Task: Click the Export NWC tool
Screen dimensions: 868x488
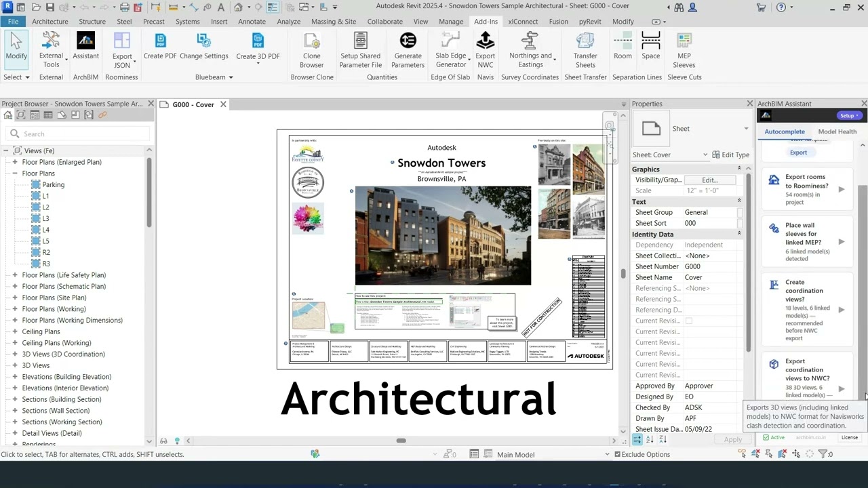Action: (486, 49)
